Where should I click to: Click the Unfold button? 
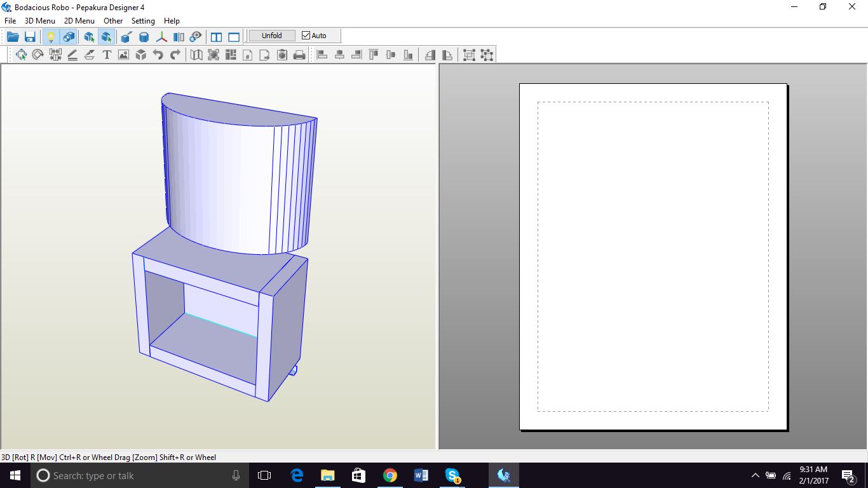click(x=272, y=36)
